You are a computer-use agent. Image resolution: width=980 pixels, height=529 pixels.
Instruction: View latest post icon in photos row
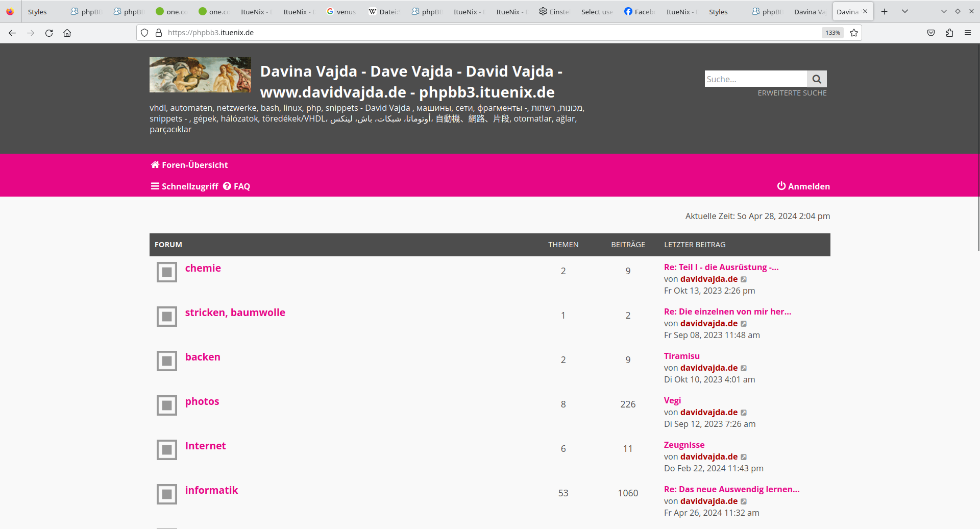pyautogui.click(x=744, y=413)
